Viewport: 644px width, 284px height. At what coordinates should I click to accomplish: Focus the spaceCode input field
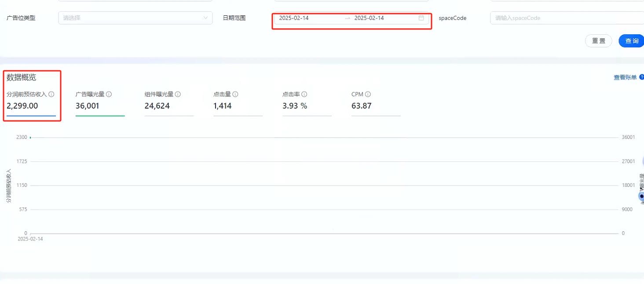pos(567,18)
